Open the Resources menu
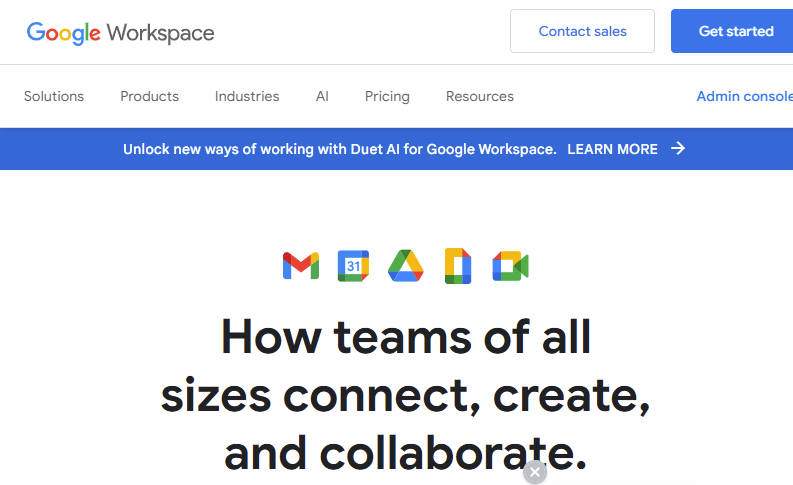The width and height of the screenshot is (793, 485). pyautogui.click(x=479, y=96)
